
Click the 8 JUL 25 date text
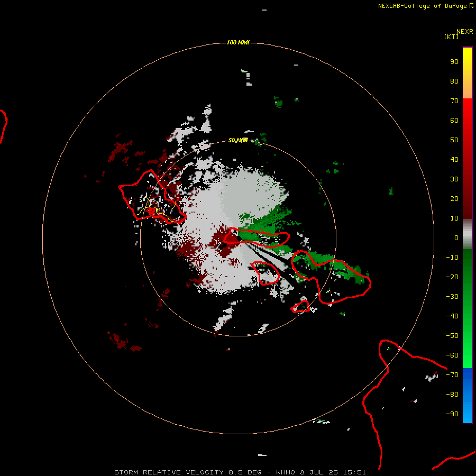319,472
